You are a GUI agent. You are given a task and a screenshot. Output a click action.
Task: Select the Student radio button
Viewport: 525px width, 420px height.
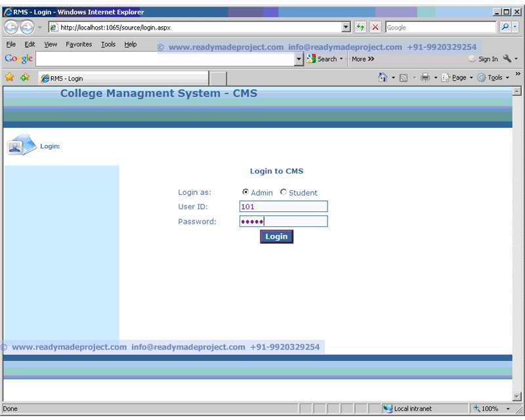(283, 192)
